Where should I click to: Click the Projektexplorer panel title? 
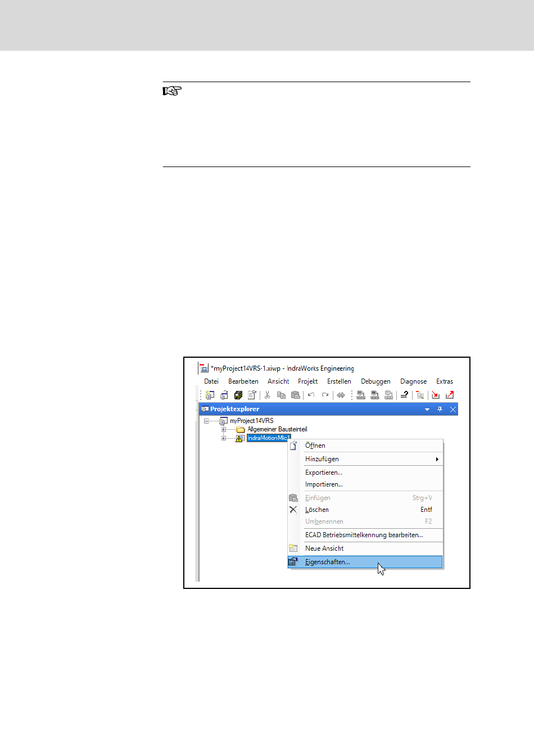(x=234, y=409)
